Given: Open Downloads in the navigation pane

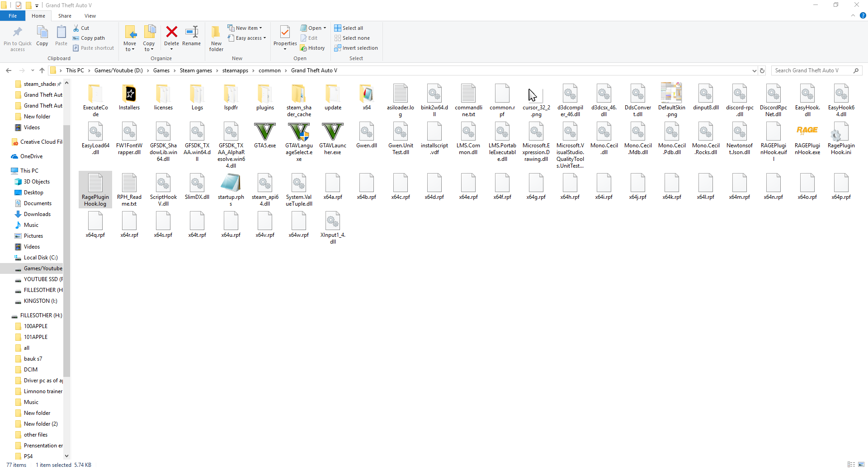Looking at the screenshot, I should 37,214.
